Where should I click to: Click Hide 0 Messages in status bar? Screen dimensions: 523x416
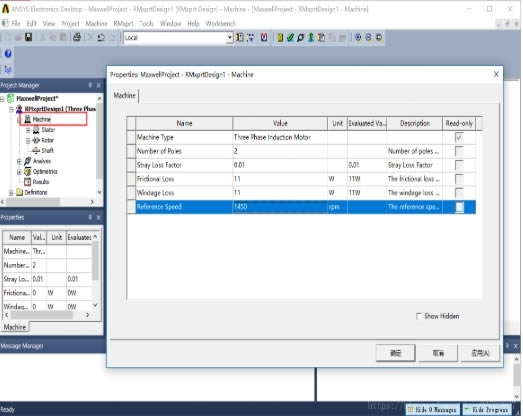tap(432, 409)
